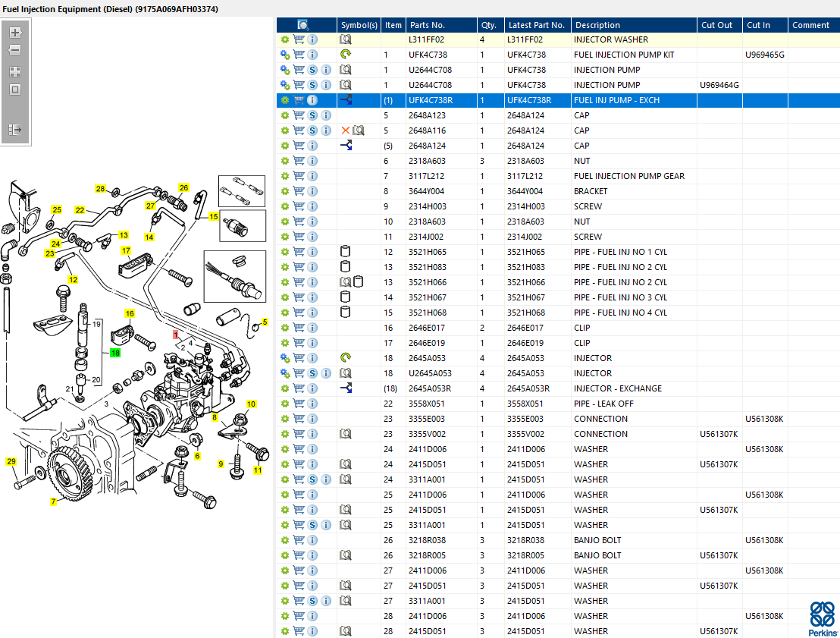The image size is (840, 638).
Task: Open the book-magnifier symbol in 2648A116 row
Action: pos(359,130)
